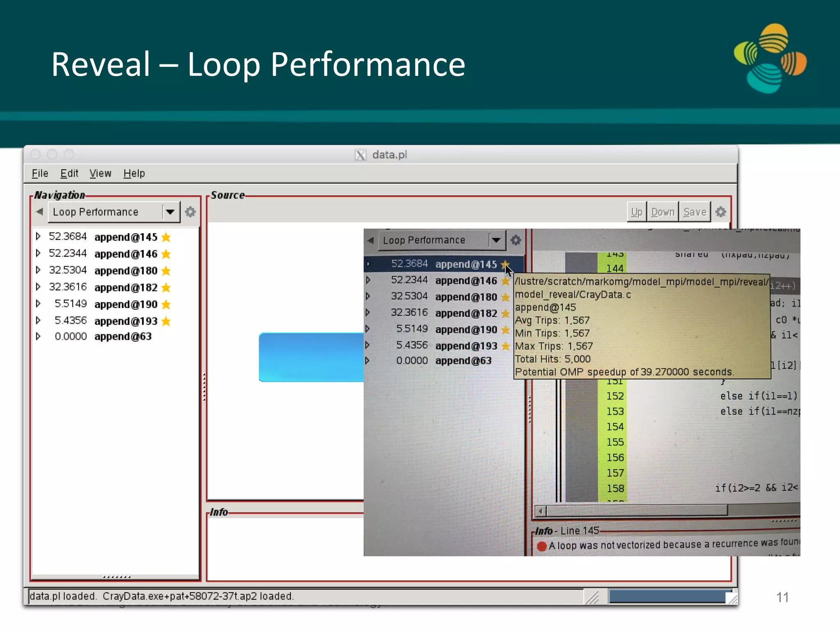Open the File menu
Viewport: 840px width, 630px height.
pyautogui.click(x=40, y=173)
